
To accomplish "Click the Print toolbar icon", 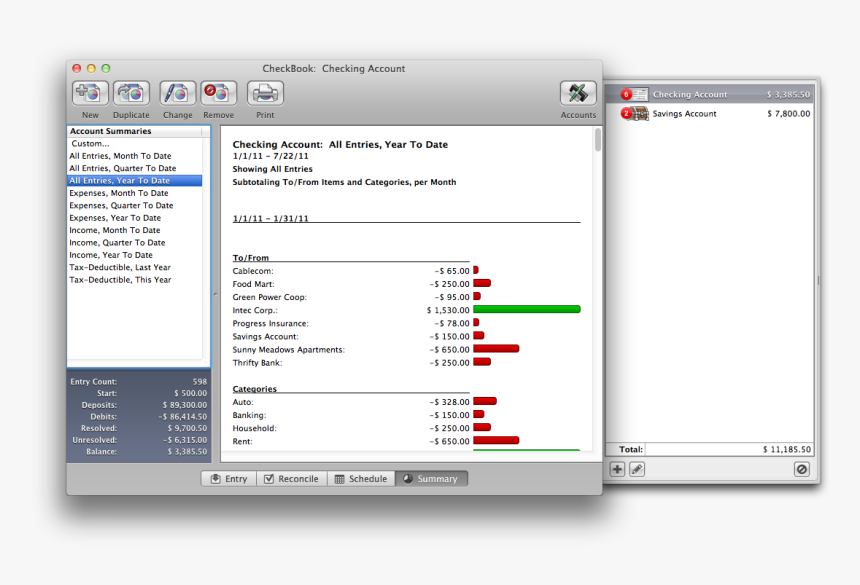I will 265,94.
